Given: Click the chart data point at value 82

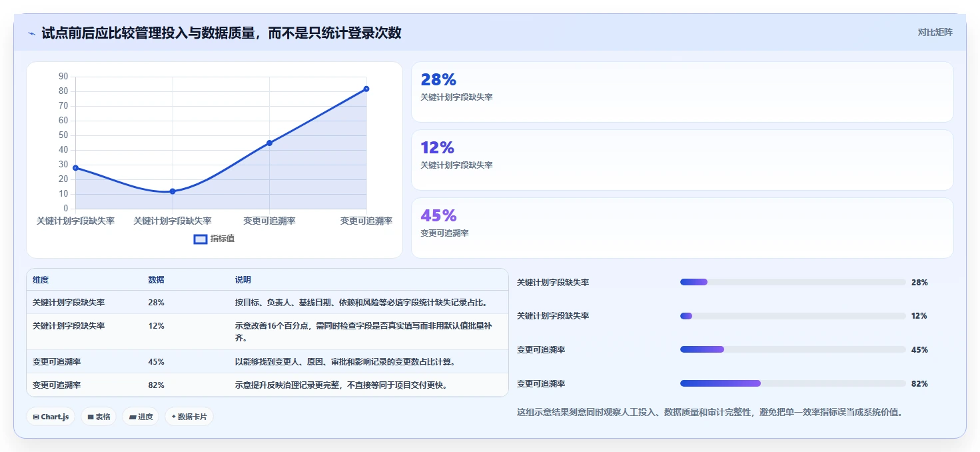Looking at the screenshot, I should pyautogui.click(x=366, y=89).
